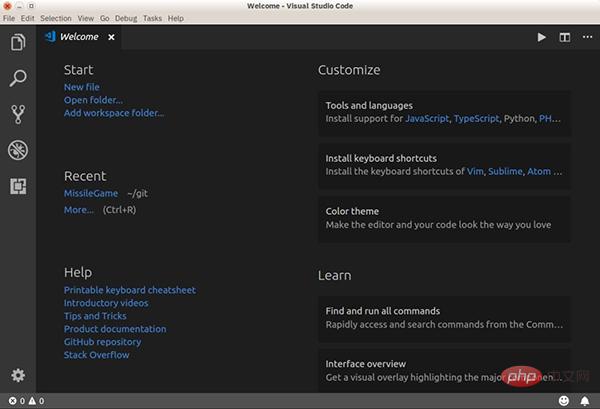Open the Edit menu

[27, 18]
